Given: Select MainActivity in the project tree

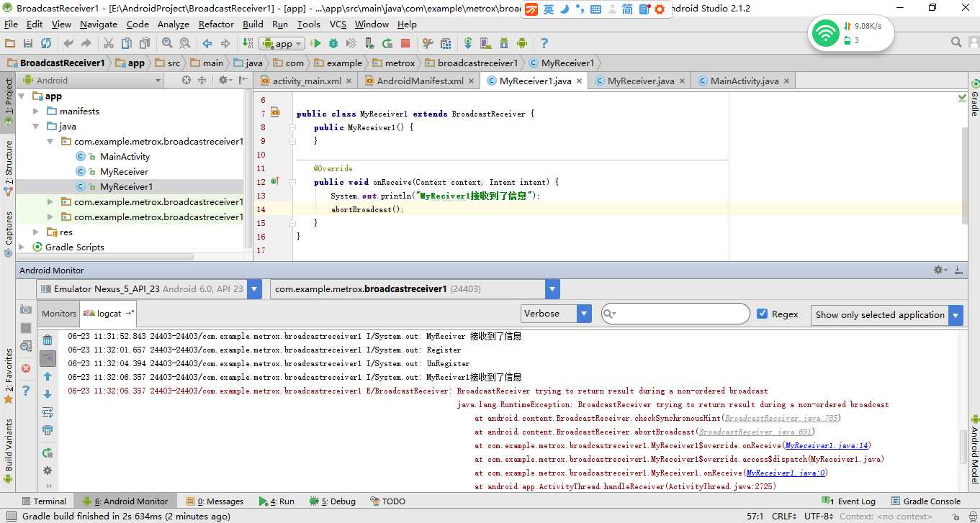Looking at the screenshot, I should (125, 156).
